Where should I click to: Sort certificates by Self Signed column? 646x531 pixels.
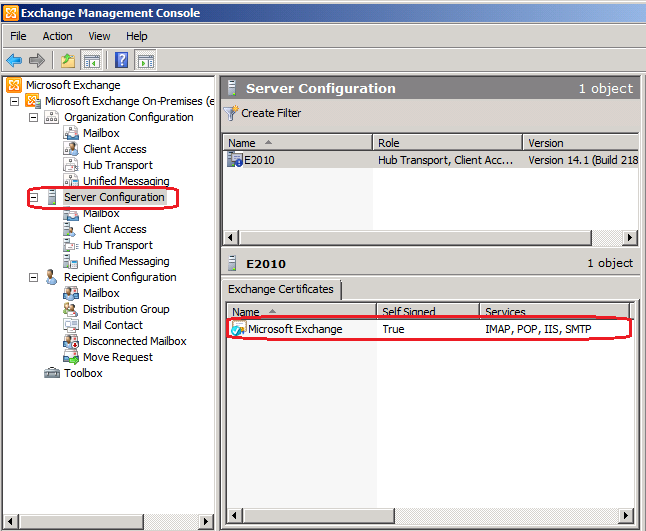click(426, 312)
